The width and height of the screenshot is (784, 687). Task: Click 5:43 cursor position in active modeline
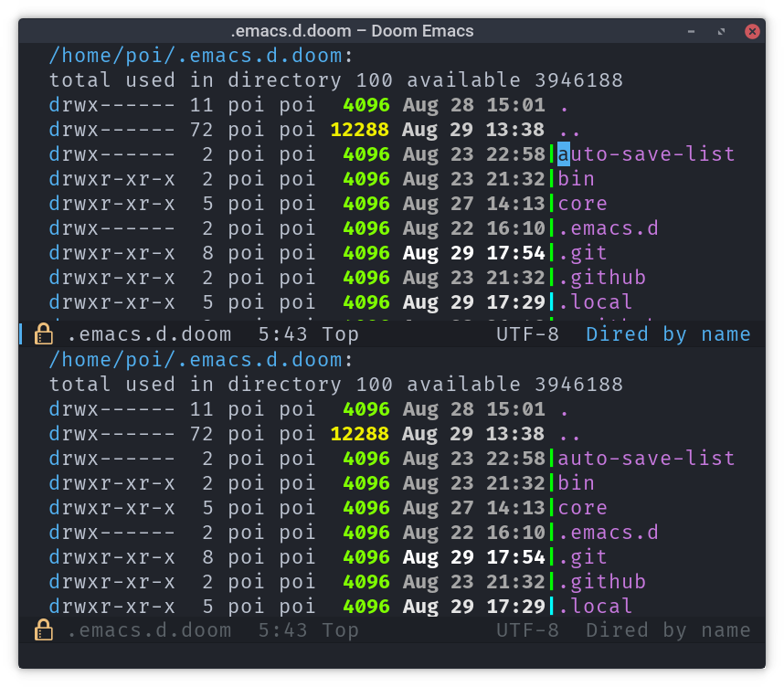click(282, 334)
